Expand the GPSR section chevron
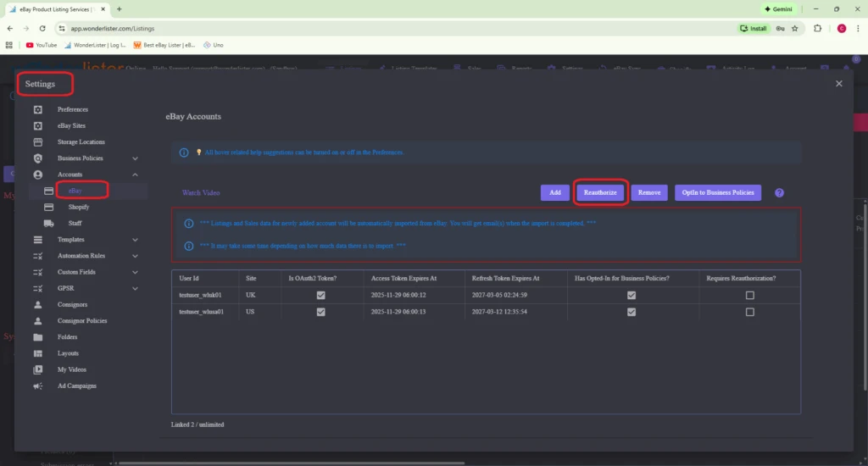This screenshot has width=868, height=466. coord(135,288)
